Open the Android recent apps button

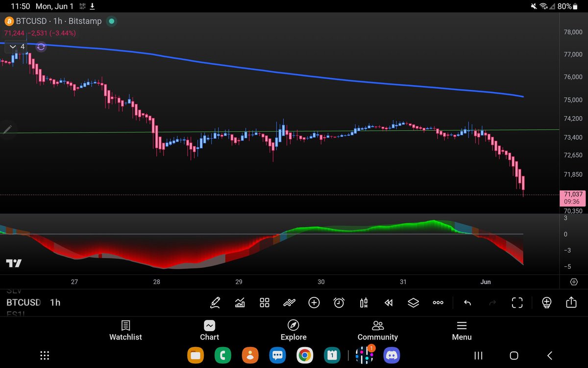479,356
